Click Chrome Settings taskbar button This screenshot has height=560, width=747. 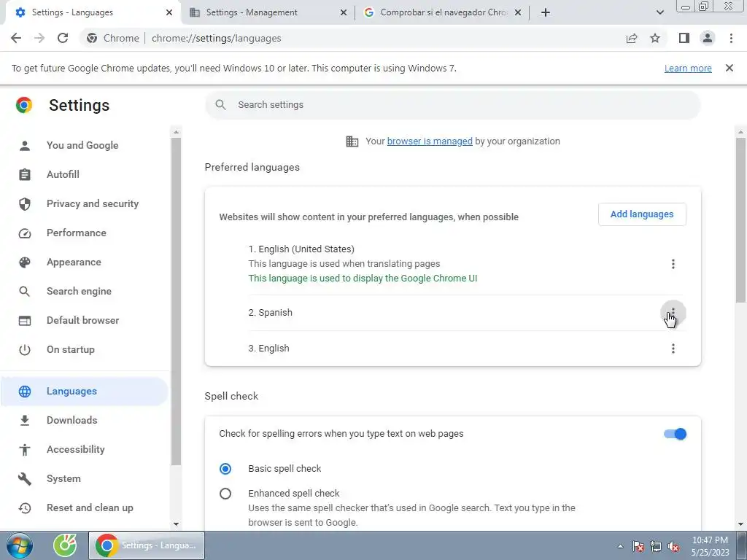tap(146, 545)
